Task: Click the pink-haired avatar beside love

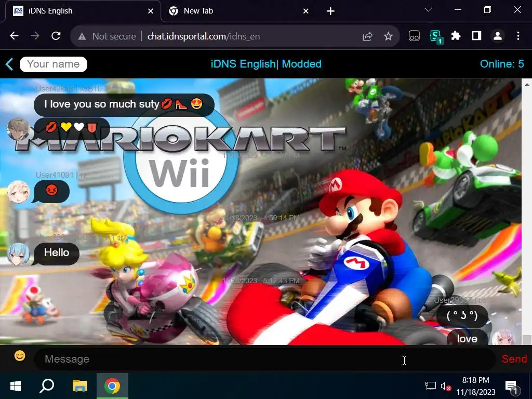Action: [x=503, y=337]
